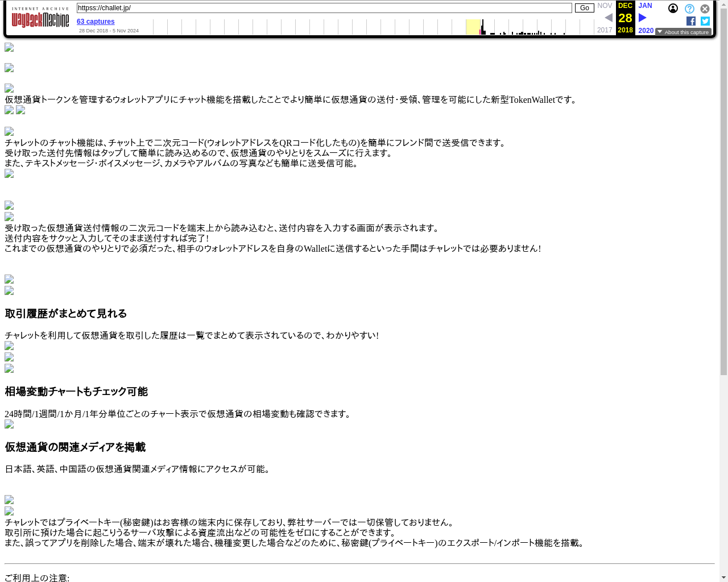
Task: Click the first broken image at page top
Action: coord(9,48)
